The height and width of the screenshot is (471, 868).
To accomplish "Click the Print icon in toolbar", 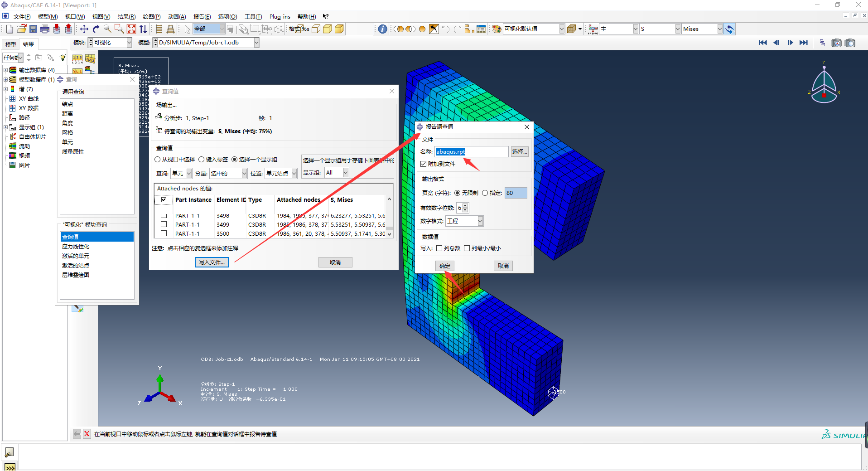I will [x=45, y=29].
